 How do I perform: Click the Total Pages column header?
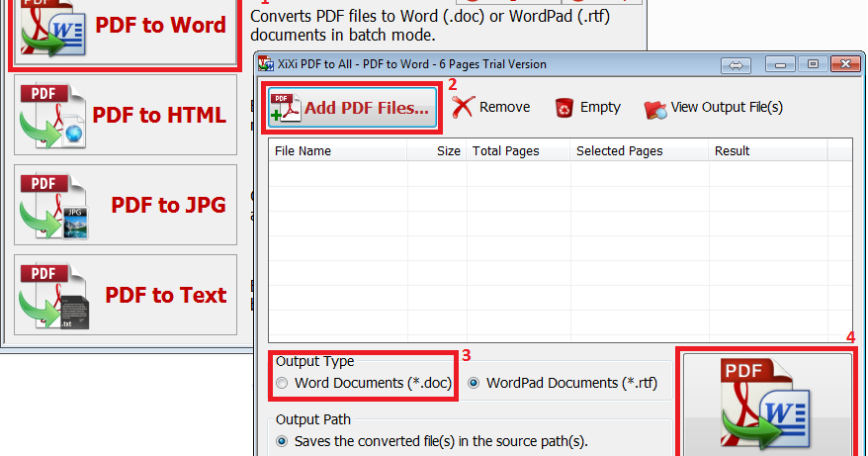518,150
